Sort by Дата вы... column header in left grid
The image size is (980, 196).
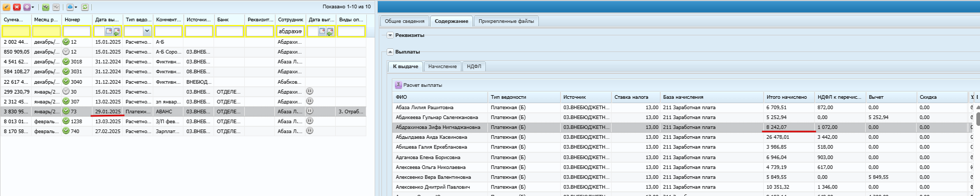pos(108,19)
